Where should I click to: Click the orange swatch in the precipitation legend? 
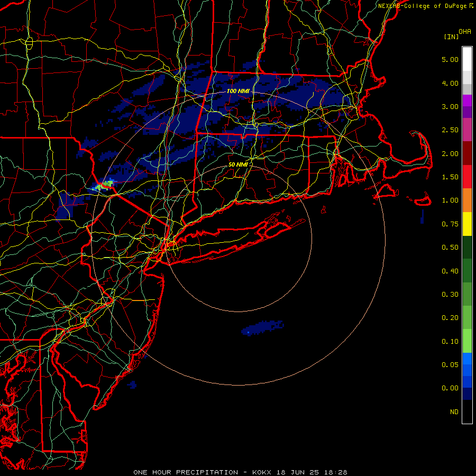coord(467,200)
